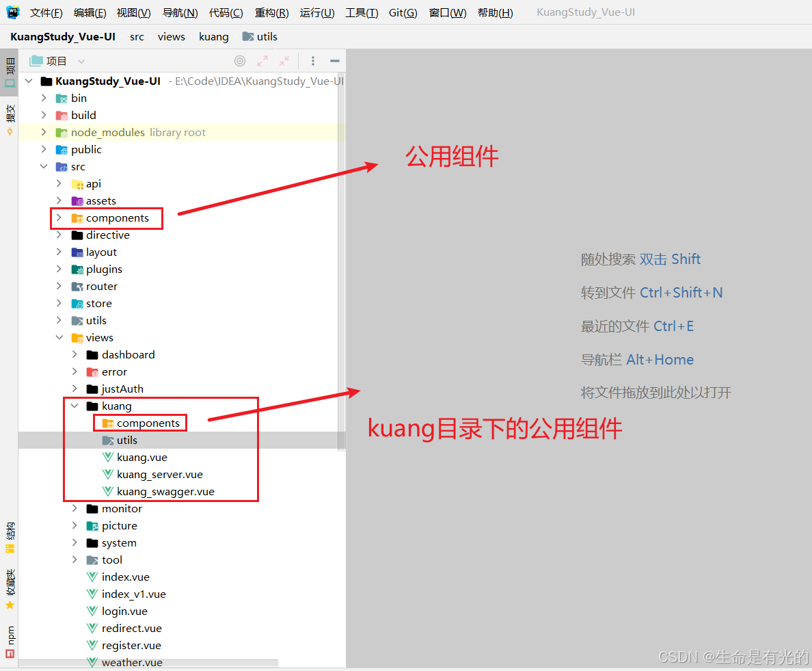Click the error folder icon
Image resolution: width=812 pixels, height=671 pixels.
point(92,372)
